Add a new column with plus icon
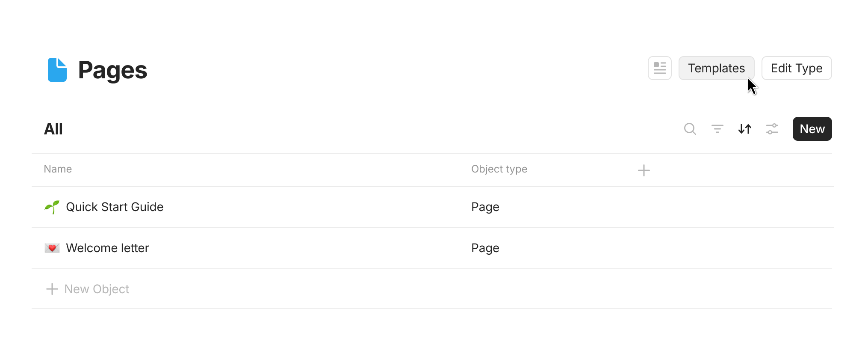 (644, 170)
